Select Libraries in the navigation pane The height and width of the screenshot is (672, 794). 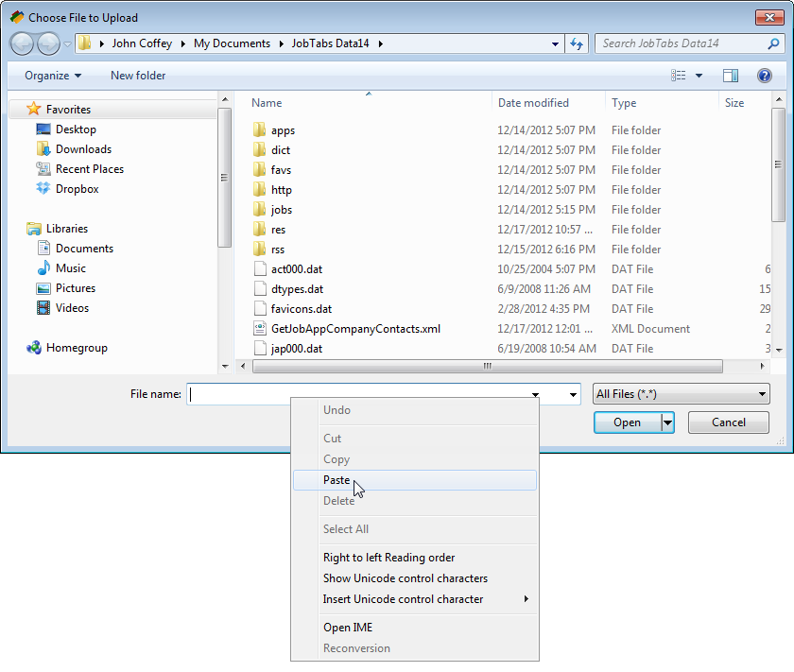(67, 229)
